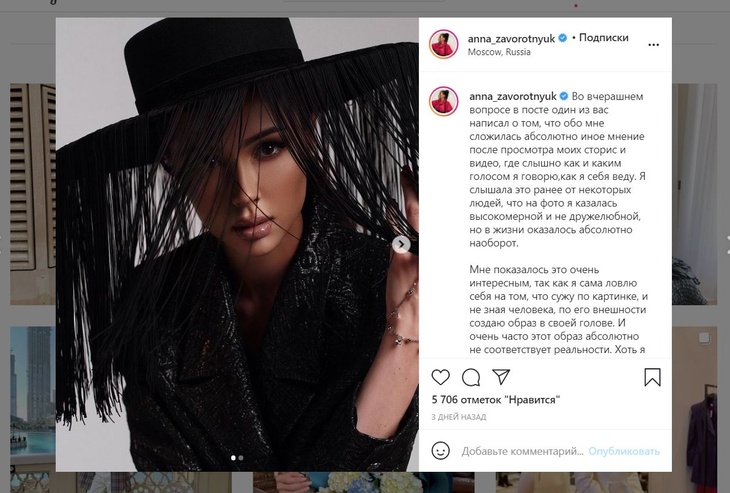Open anna_zavorotnyuk profile from header
The image size is (730, 493).
point(511,39)
